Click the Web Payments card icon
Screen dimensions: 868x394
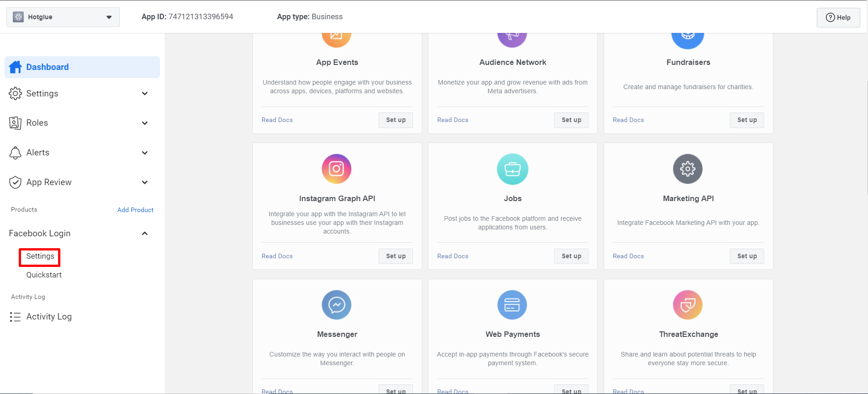click(512, 305)
